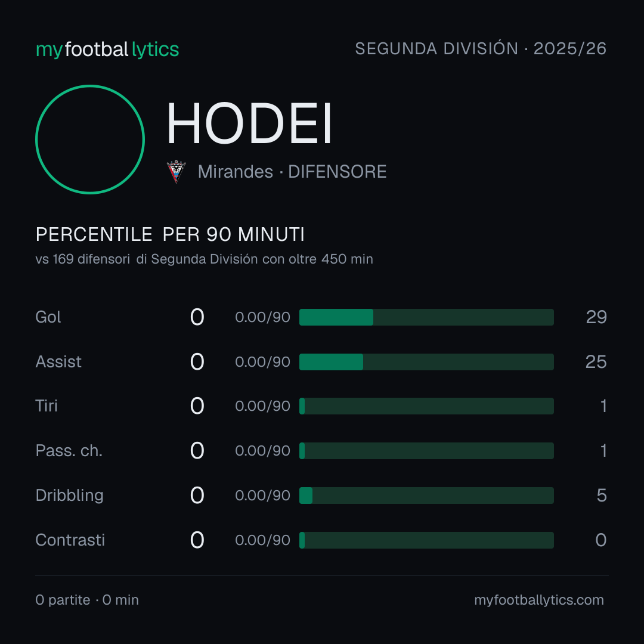The height and width of the screenshot is (644, 644).
Task: Click the Assist percentile value 25
Action: 596,362
